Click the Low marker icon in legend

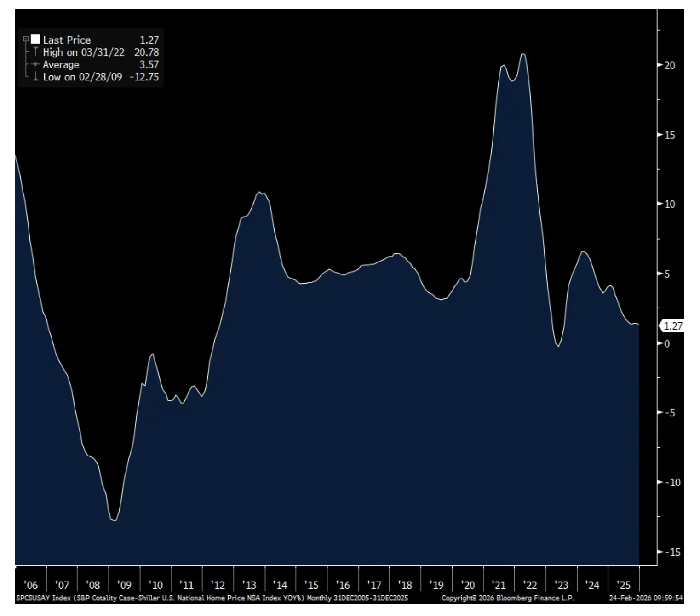coord(35,77)
